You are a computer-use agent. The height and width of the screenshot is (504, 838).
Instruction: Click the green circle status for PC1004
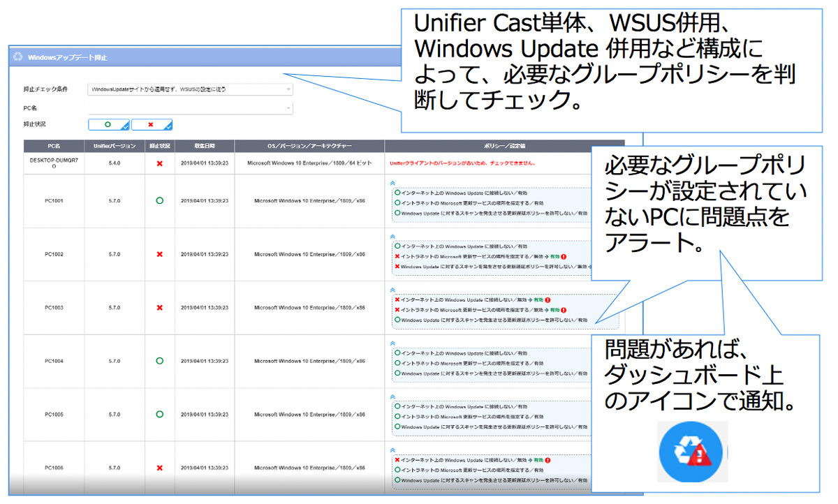tap(159, 361)
